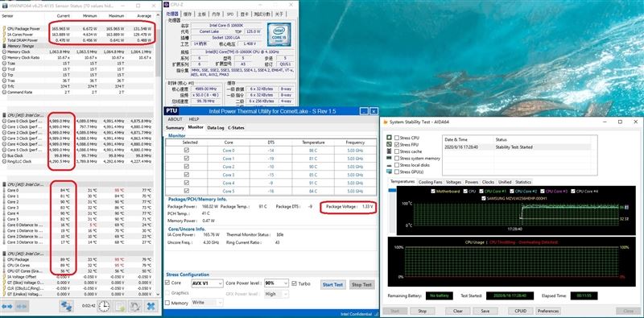This screenshot has height=318, width=644.
Task: Click AIDA64 Stress cache icon
Action: (x=389, y=151)
